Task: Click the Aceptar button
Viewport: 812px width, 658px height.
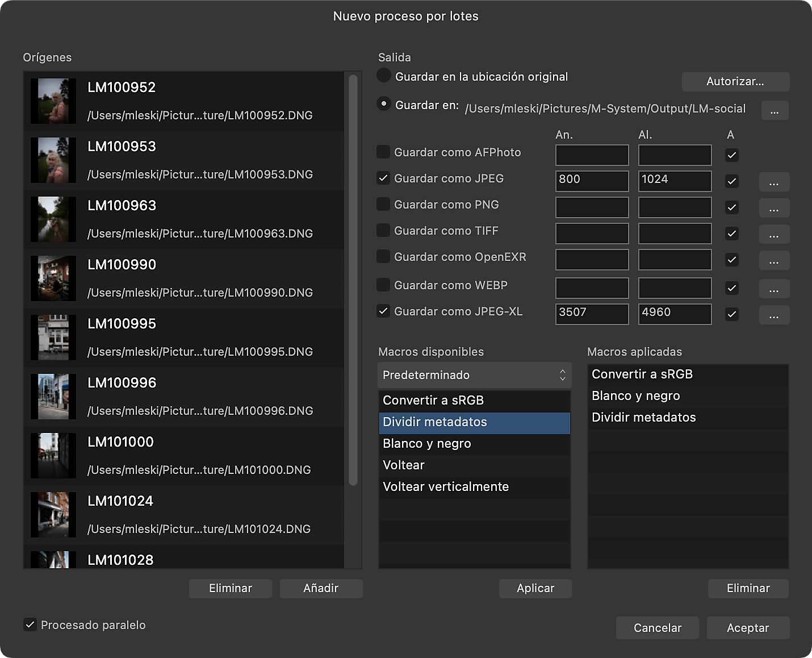Action: (748, 628)
